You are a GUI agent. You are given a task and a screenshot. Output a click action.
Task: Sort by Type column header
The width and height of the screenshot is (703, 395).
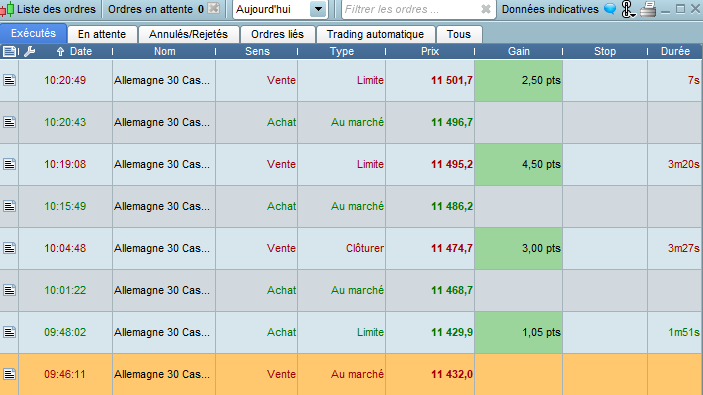(x=342, y=52)
